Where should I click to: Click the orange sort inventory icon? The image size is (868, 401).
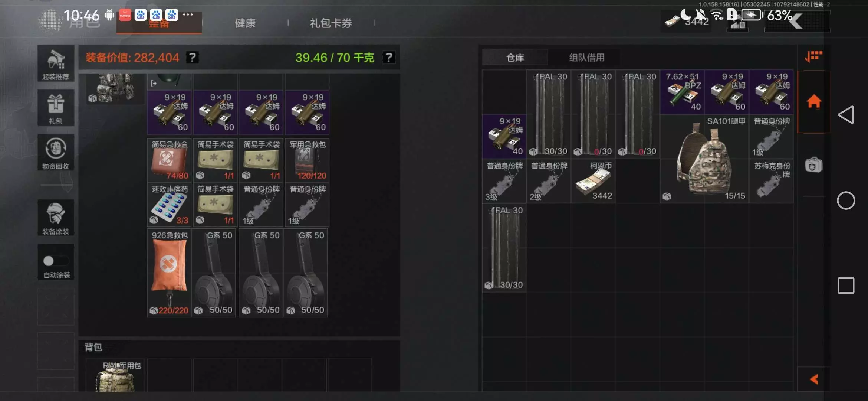[x=814, y=57]
